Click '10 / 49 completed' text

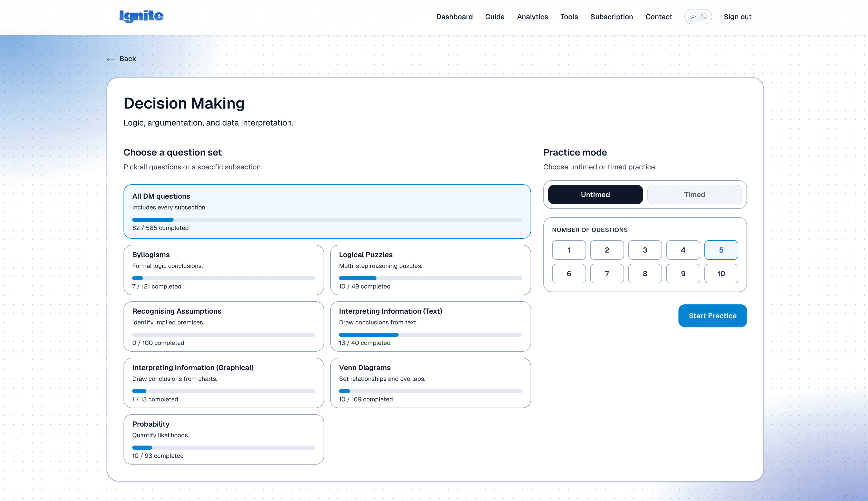(364, 287)
